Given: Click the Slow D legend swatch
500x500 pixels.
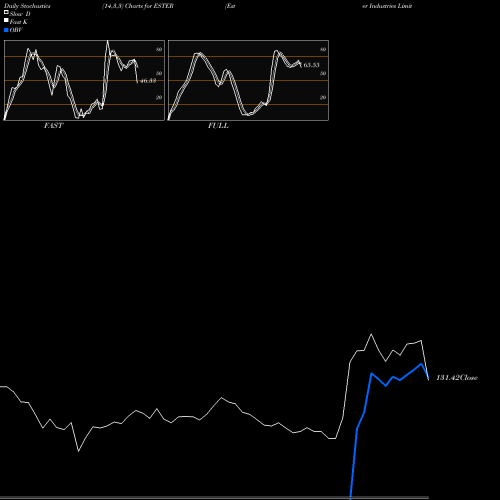Looking at the screenshot, I should (6, 12).
